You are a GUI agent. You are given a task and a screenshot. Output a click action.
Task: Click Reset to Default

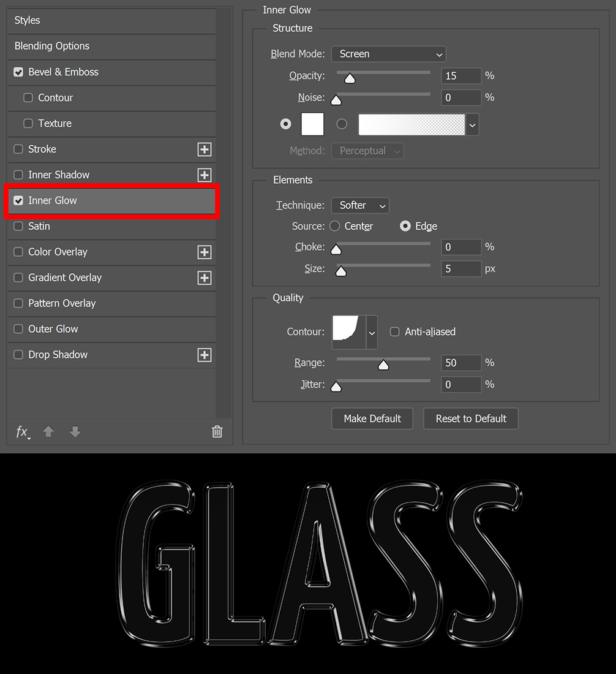tap(470, 418)
